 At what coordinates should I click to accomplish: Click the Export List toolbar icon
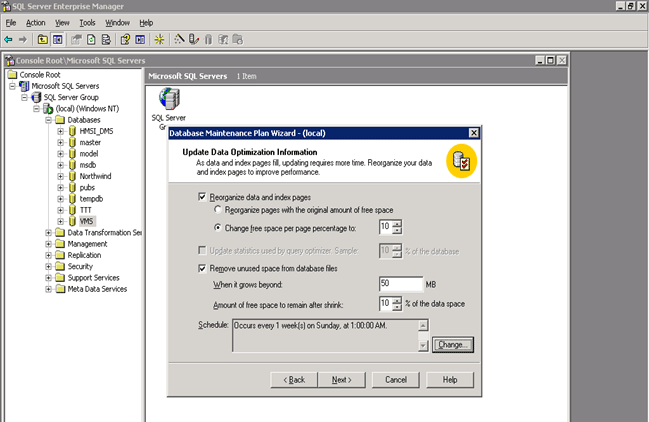tap(106, 40)
